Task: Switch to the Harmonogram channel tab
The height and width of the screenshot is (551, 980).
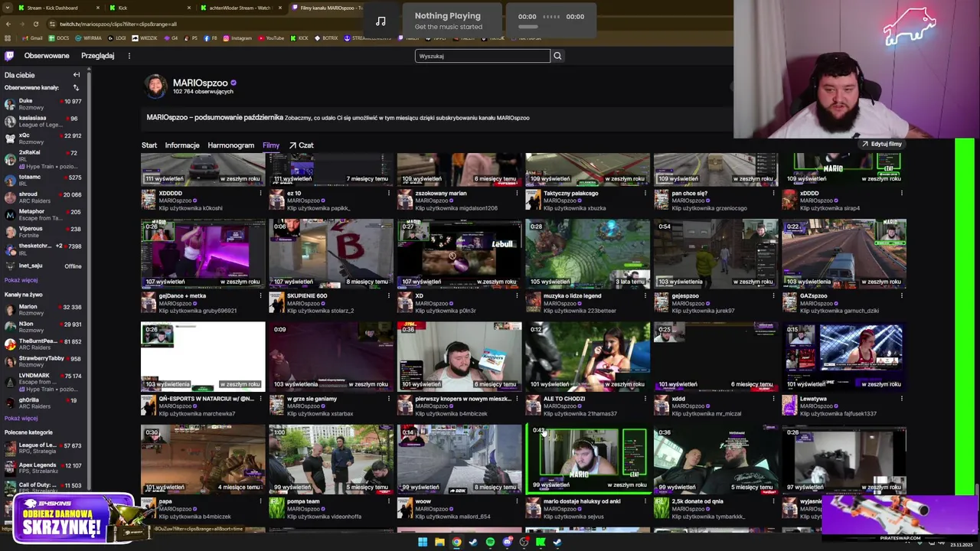Action: point(230,145)
